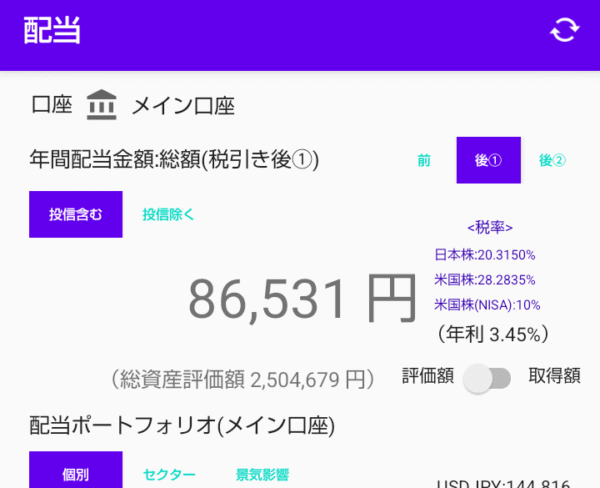Tap the <税率> tax rate heading
The width and height of the screenshot is (600, 488).
click(490, 228)
